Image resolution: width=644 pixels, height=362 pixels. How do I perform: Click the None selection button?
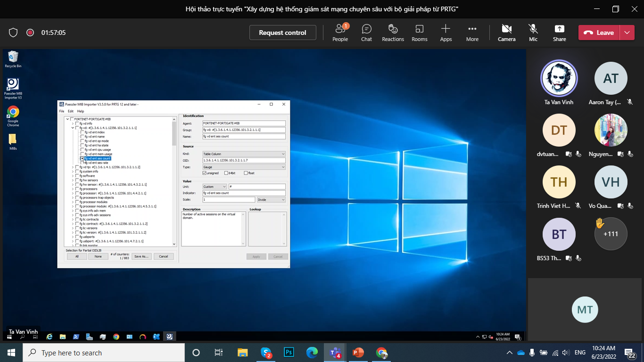(x=98, y=256)
